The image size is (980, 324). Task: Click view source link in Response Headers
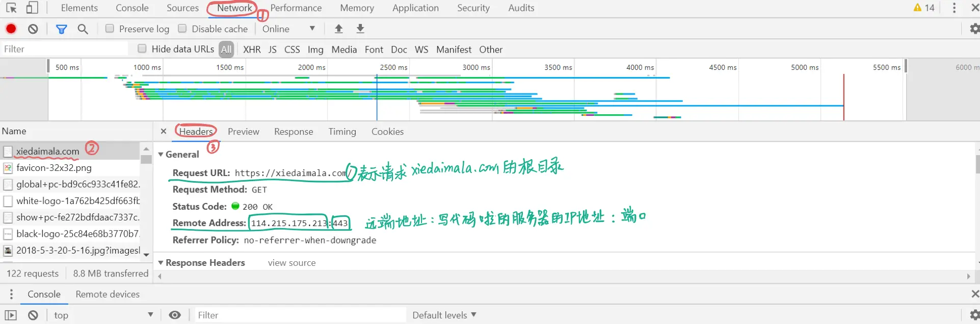point(292,263)
